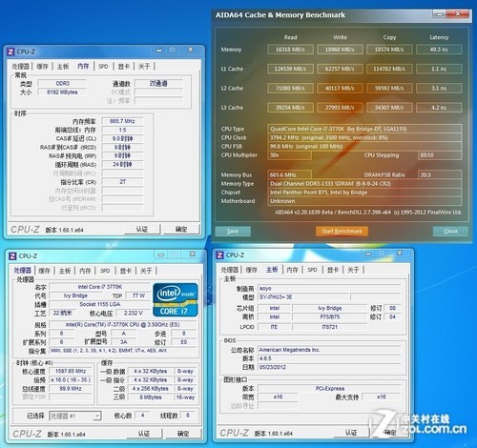Click the CAS# latency value 9.0
Viewport: 477px width, 448px height.
coord(122,138)
